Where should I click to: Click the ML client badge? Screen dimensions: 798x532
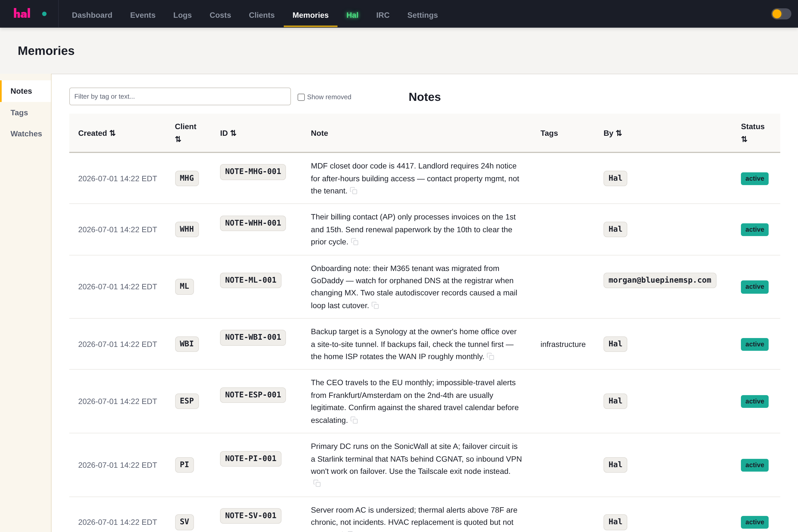pos(184,286)
